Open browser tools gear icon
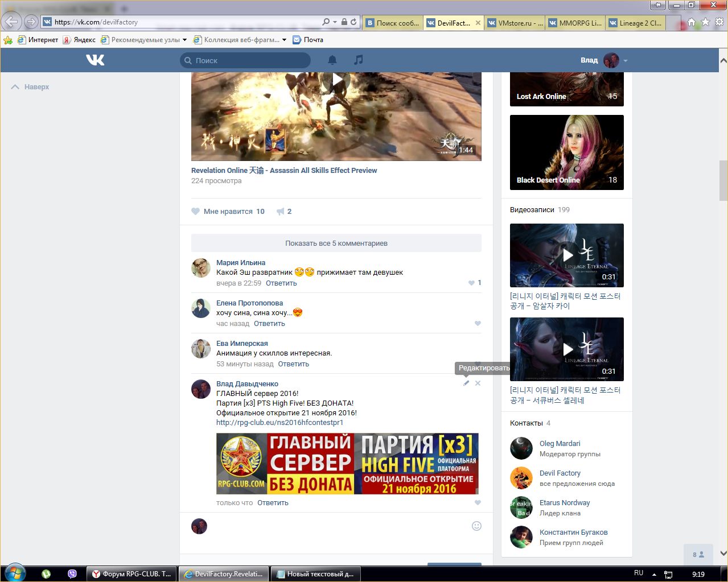Screen dimensions: 728x582 (x=719, y=22)
